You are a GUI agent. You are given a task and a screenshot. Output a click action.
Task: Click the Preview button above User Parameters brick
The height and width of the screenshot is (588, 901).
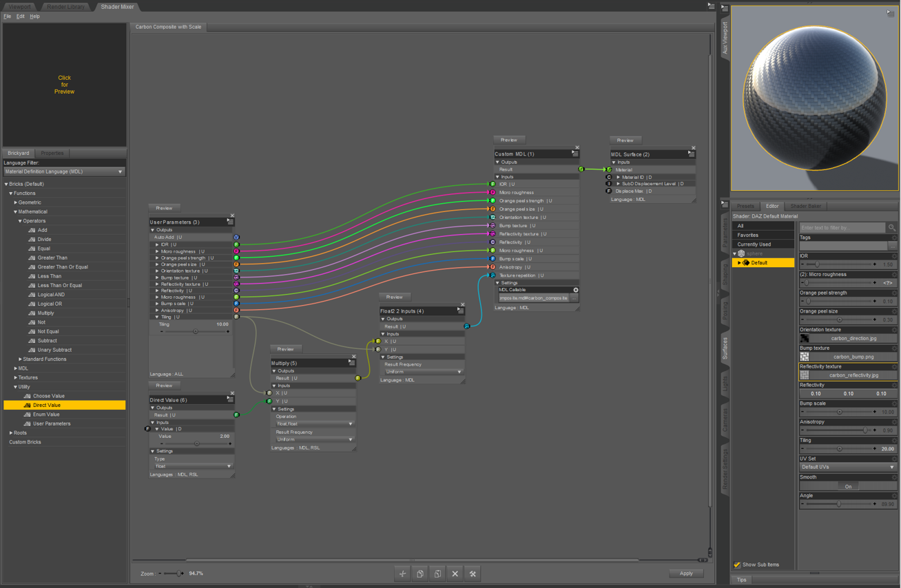coord(164,208)
